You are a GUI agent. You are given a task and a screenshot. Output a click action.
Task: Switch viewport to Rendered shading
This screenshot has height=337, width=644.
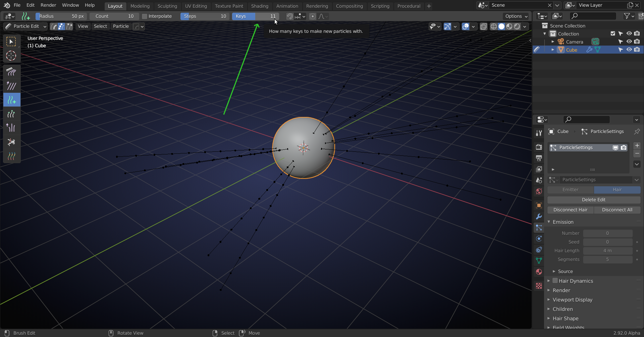click(517, 26)
